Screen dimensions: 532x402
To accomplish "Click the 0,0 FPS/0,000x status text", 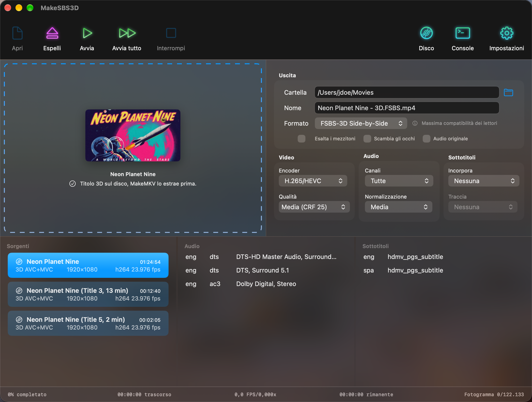I will click(x=255, y=395).
